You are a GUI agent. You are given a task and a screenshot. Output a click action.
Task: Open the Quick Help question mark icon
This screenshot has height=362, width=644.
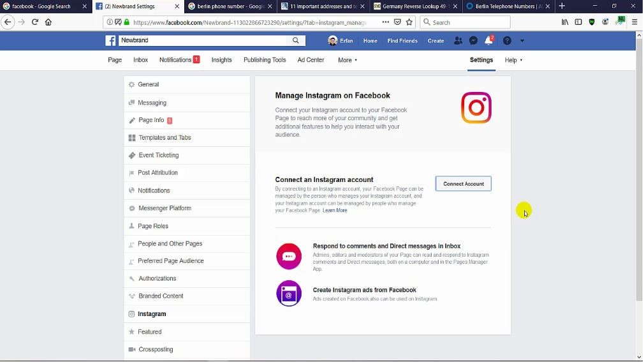coord(507,41)
